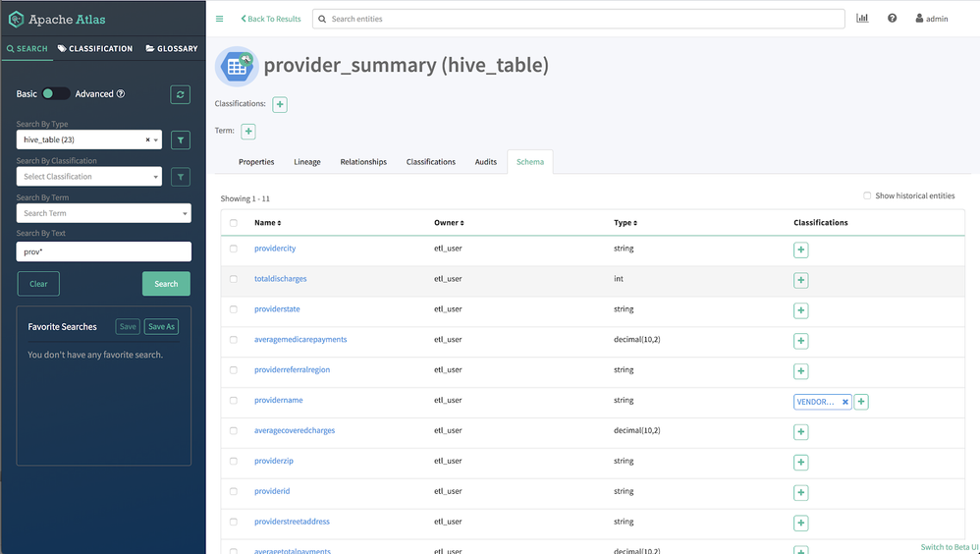Enable Show historical entities checkbox
The image size is (980, 554).
(867, 196)
